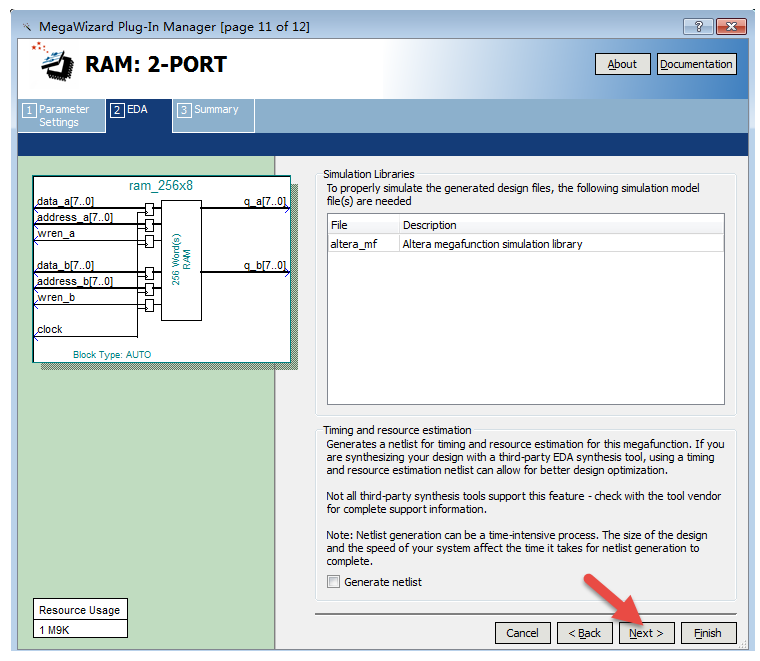This screenshot has width=760, height=661.
Task: Click the Simulation Libraries group label
Action: click(368, 174)
